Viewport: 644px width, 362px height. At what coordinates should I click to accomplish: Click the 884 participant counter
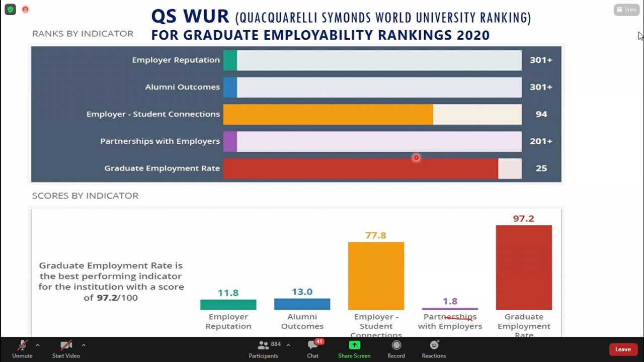tap(276, 344)
